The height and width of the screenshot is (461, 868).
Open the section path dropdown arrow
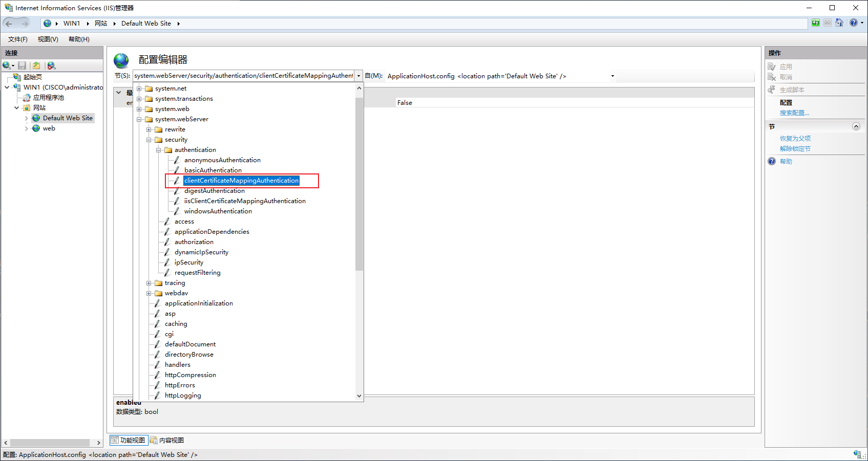358,76
